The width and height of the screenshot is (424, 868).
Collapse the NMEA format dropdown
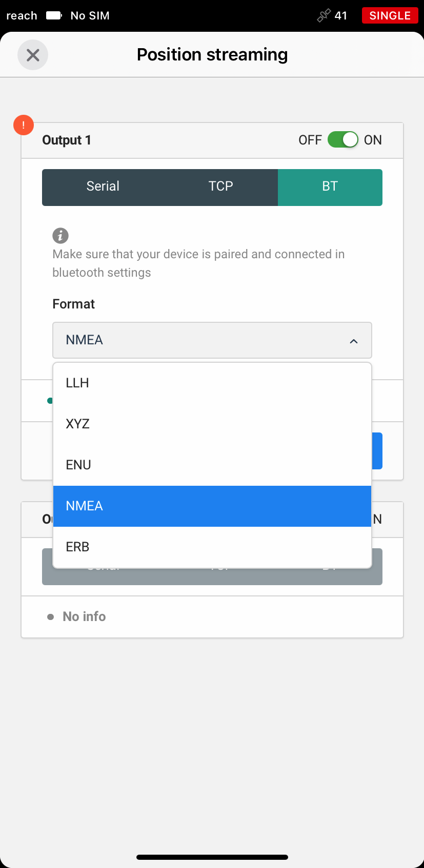(212, 340)
